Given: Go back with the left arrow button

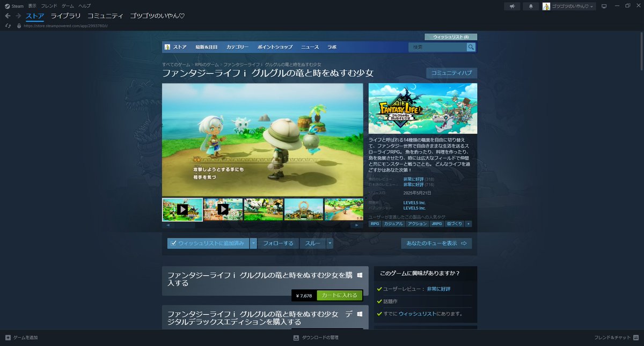Looking at the screenshot, I should pos(8,16).
